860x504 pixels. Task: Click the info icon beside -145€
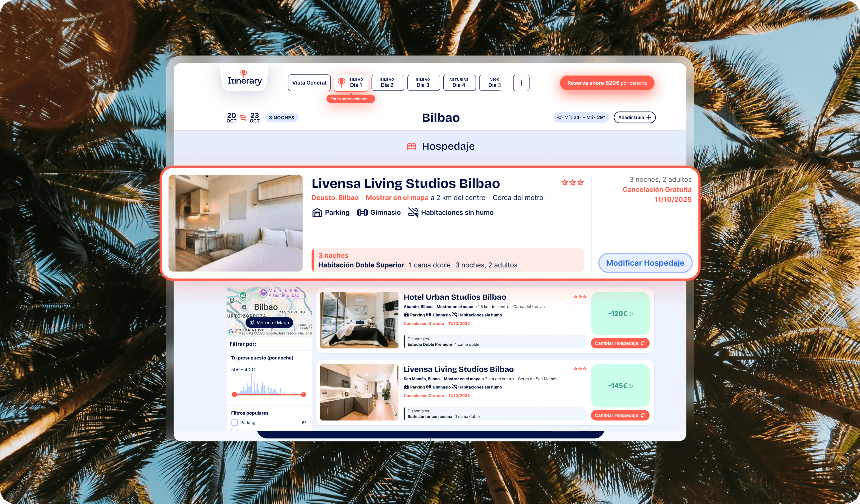(x=631, y=386)
